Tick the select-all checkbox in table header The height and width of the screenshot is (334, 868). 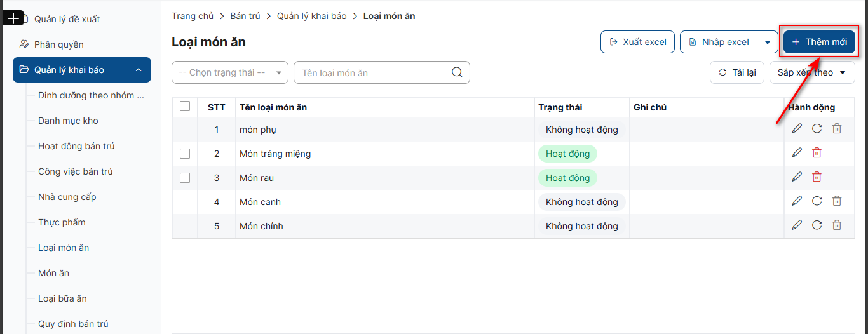coord(185,107)
